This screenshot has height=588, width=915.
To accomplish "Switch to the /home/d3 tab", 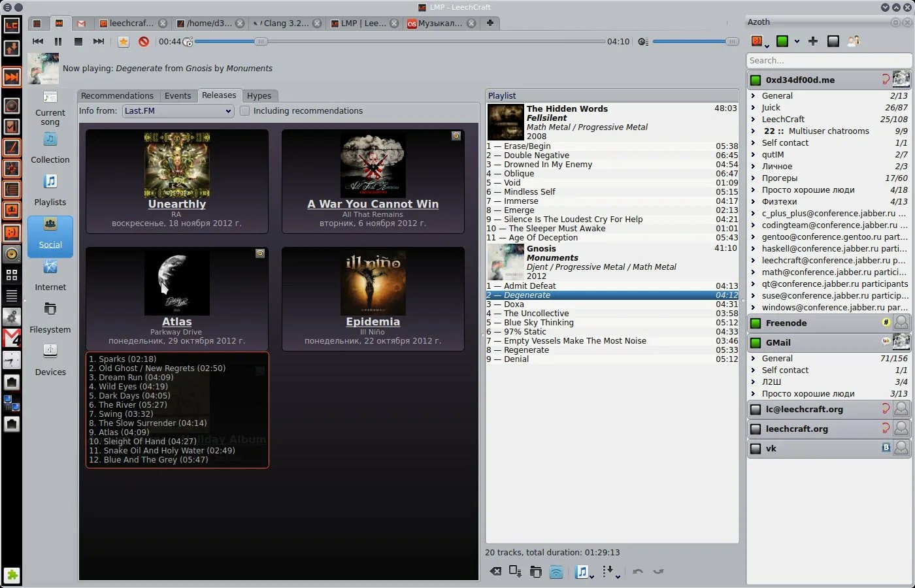I will (x=209, y=23).
